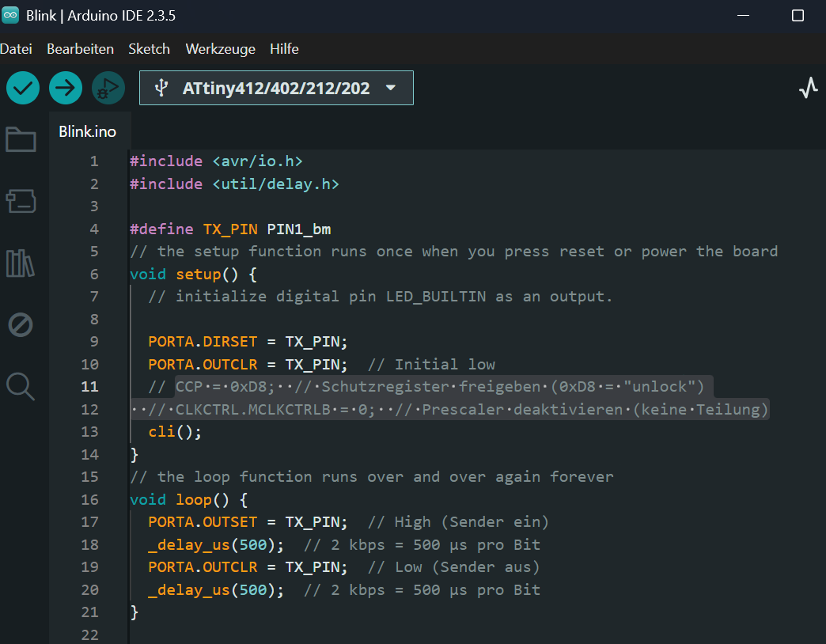The width and height of the screenshot is (826, 644).
Task: Open the Bearbeiten menu
Action: click(x=80, y=49)
